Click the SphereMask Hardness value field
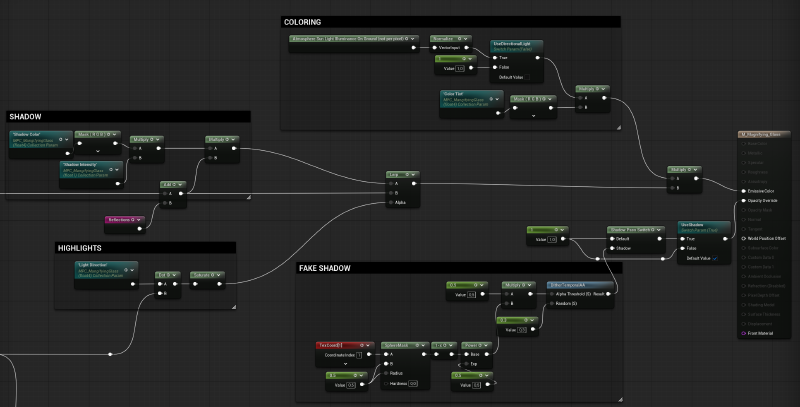The height and width of the screenshot is (407, 800). 413,383
